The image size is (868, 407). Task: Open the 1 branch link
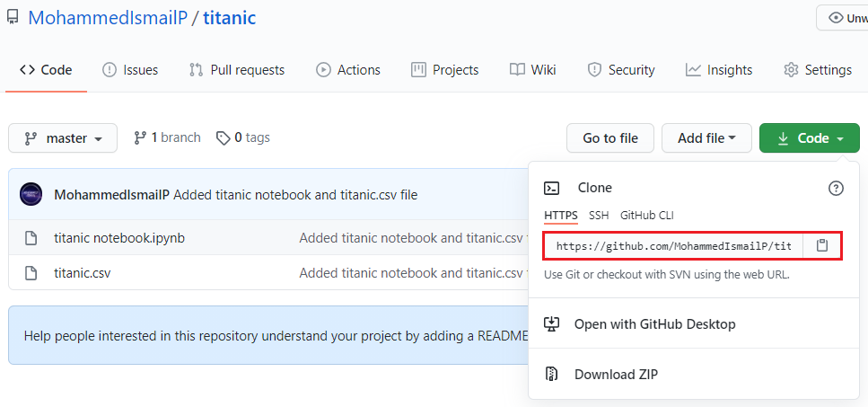pyautogui.click(x=168, y=137)
